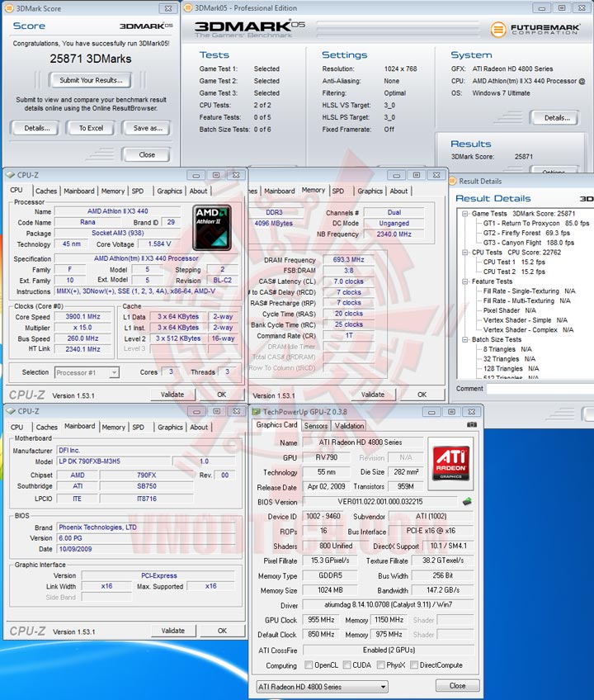The width and height of the screenshot is (594, 700).
Task: Click CPU Test 1 result row
Action: click(514, 262)
